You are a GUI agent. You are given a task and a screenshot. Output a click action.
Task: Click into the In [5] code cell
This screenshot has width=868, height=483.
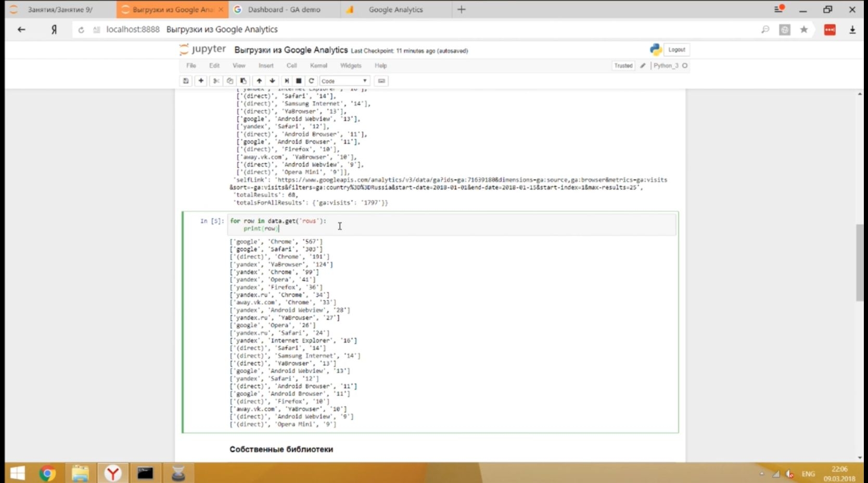[x=452, y=225]
